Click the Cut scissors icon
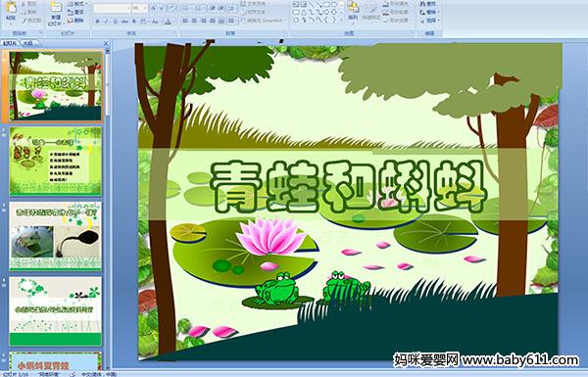588x377 pixels. tap(24, 4)
